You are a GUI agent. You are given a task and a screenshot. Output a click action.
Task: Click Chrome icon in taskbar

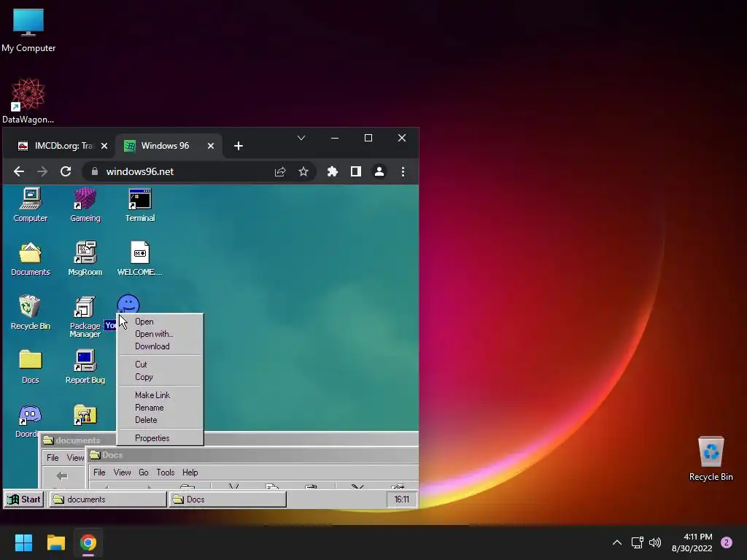point(88,542)
